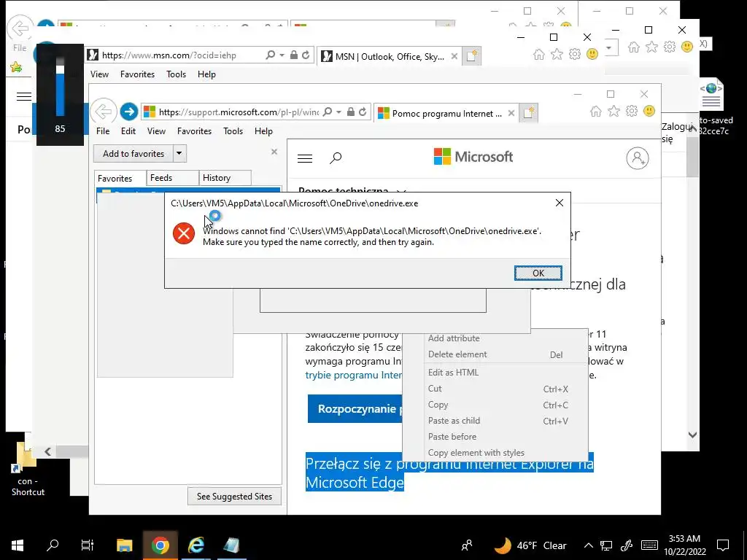Refresh the support.microsoft.com page
Screen dimensions: 747x560
point(363,112)
